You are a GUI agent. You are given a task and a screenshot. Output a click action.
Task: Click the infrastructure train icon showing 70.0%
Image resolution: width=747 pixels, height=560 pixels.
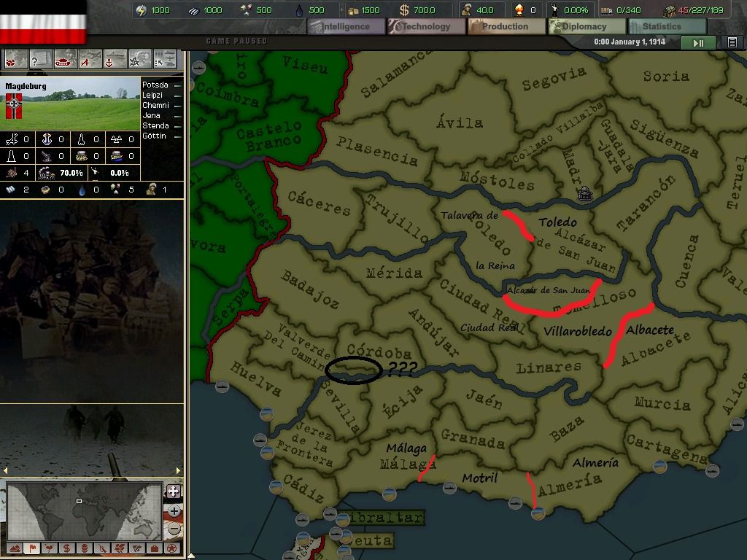tap(46, 173)
